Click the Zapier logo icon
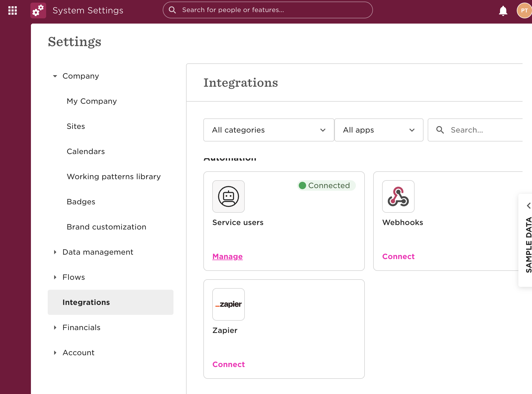 228,304
